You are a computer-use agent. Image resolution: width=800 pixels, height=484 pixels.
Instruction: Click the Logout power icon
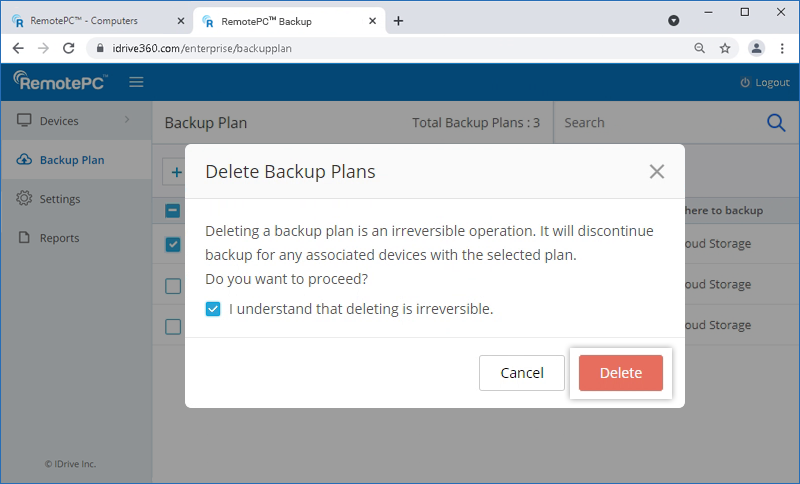[x=744, y=82]
